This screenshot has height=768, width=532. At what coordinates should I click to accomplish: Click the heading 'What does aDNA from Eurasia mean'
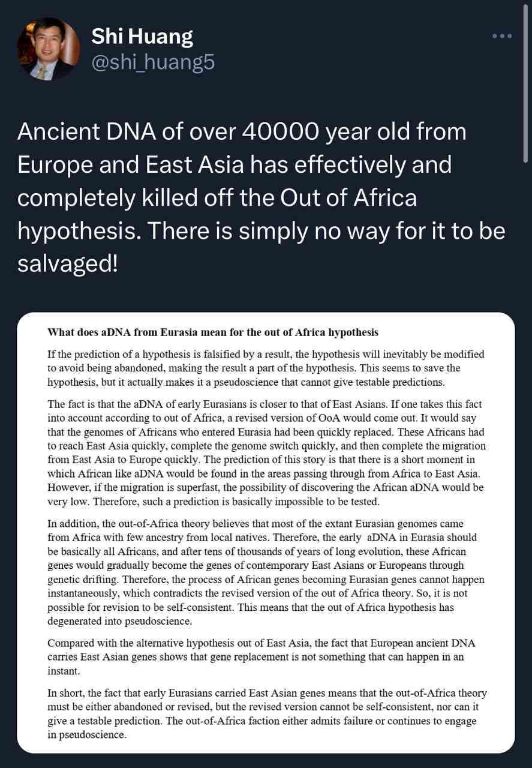(x=213, y=332)
